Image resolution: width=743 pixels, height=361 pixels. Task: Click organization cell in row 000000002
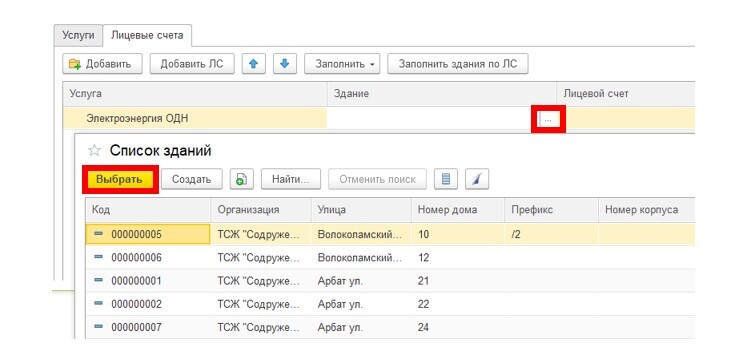point(261,304)
